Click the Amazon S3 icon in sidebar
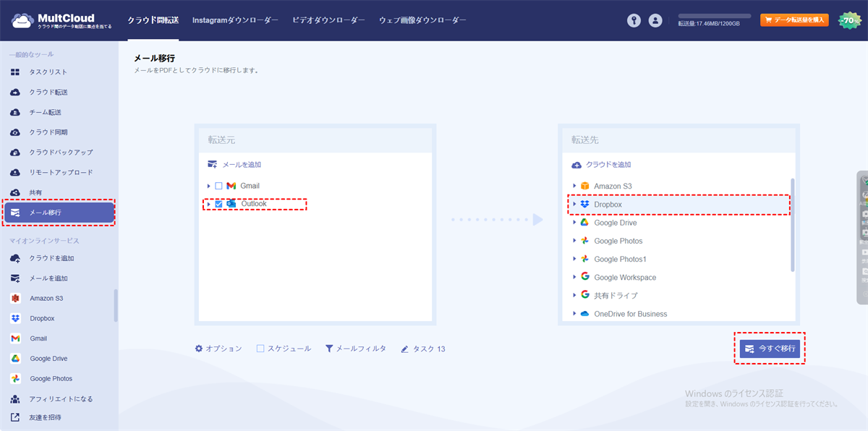 pos(15,298)
